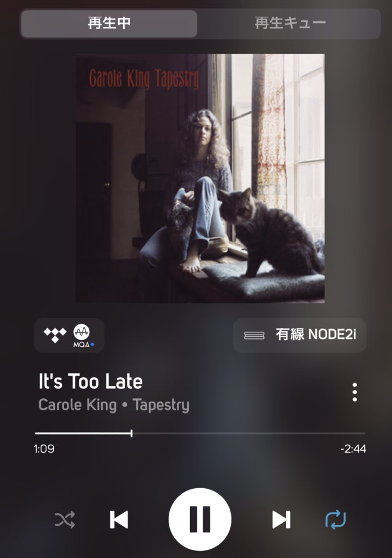
Task: Toggle shuffle mode
Action: pyautogui.click(x=65, y=519)
